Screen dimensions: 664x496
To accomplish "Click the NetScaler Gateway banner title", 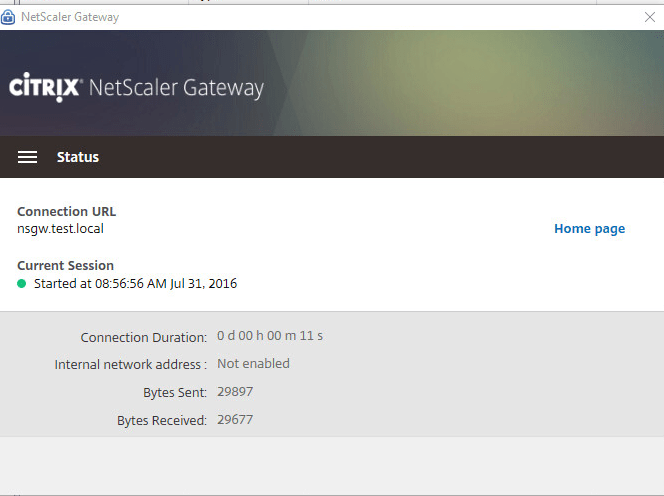I will click(x=177, y=88).
